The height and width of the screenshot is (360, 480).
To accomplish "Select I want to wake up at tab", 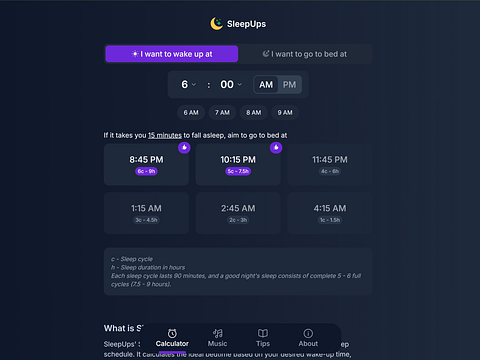I will (x=172, y=54).
